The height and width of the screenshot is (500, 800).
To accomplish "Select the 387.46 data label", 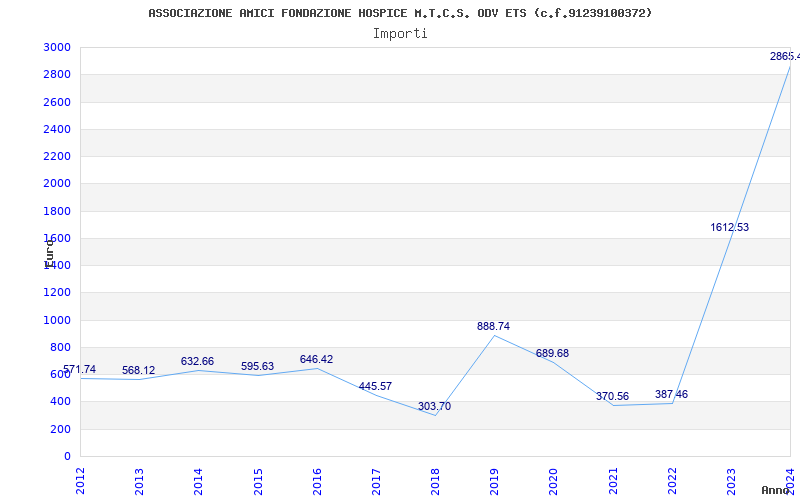I will click(x=671, y=395).
